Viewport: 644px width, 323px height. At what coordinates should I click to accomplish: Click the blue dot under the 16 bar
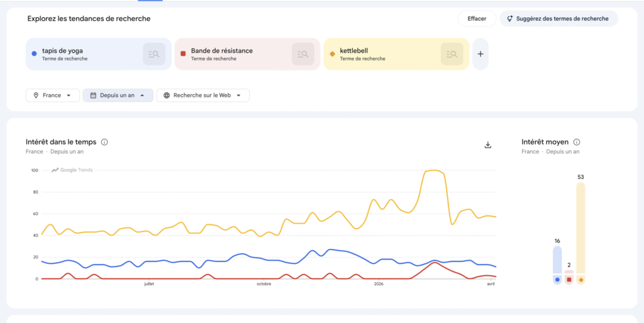(557, 280)
